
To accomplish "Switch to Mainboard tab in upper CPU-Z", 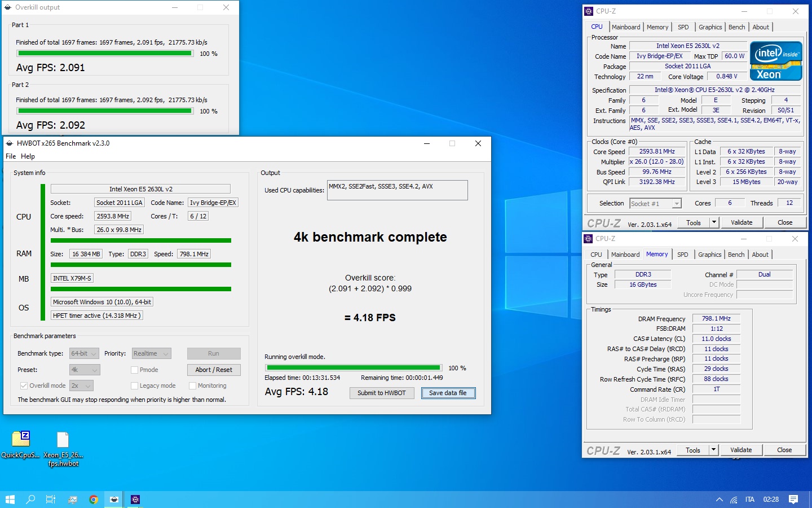I will 626,27.
